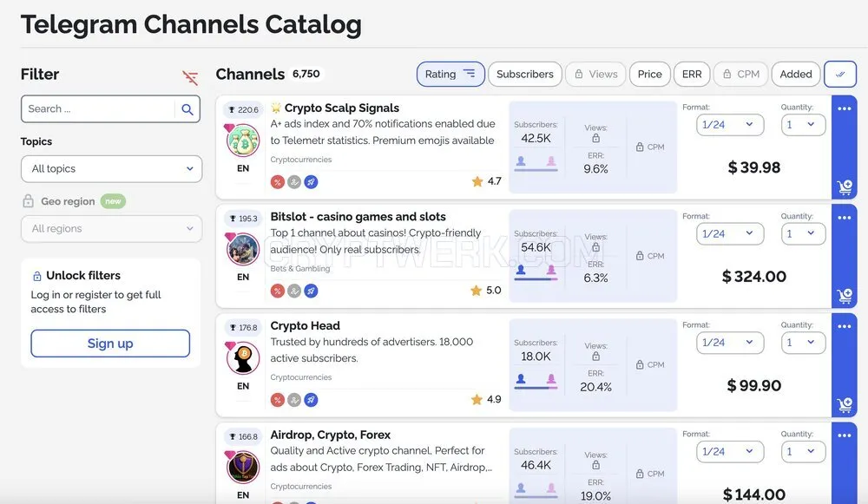Click the 6,750 channels count badge
This screenshot has width=868, height=504.
point(306,74)
